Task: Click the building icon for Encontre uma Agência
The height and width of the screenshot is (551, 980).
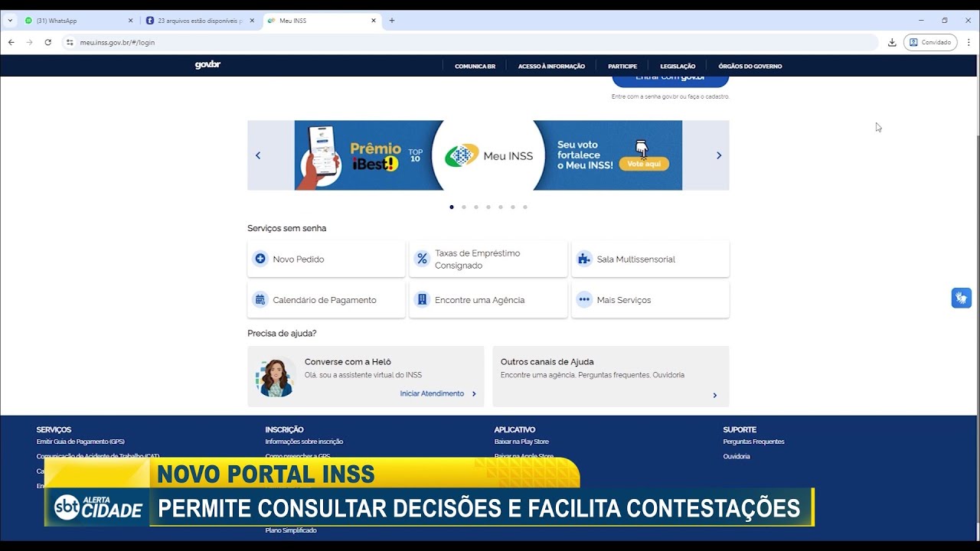Action: pos(422,300)
